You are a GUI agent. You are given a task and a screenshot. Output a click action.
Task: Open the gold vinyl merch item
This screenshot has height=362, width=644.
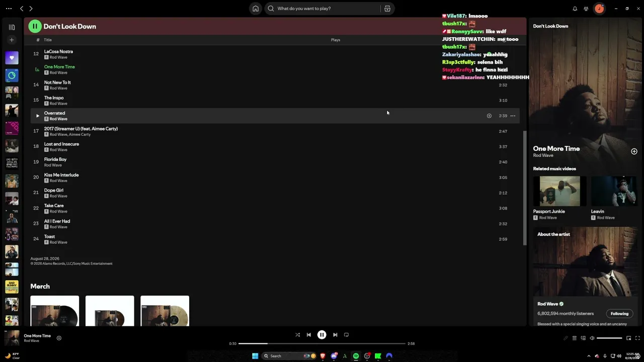point(165,311)
